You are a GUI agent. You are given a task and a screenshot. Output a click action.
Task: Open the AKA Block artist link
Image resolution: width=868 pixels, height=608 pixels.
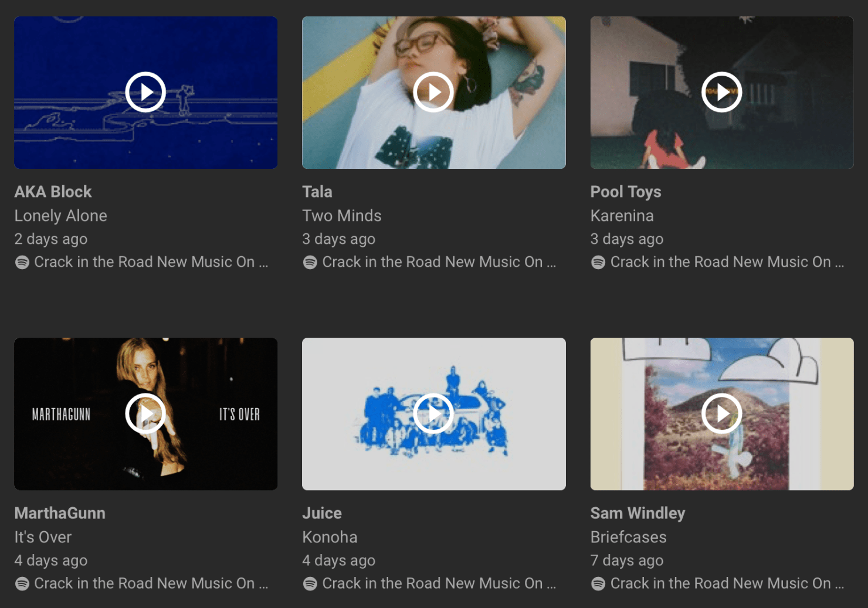[53, 192]
